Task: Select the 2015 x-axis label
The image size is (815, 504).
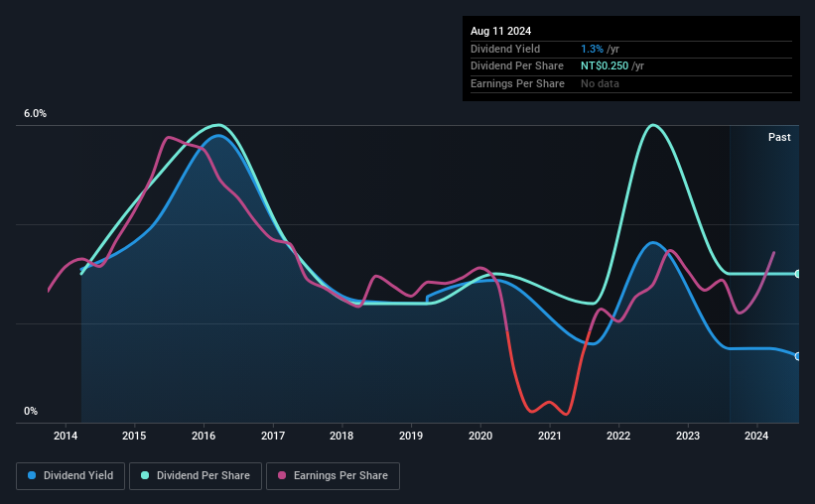Action: click(134, 436)
